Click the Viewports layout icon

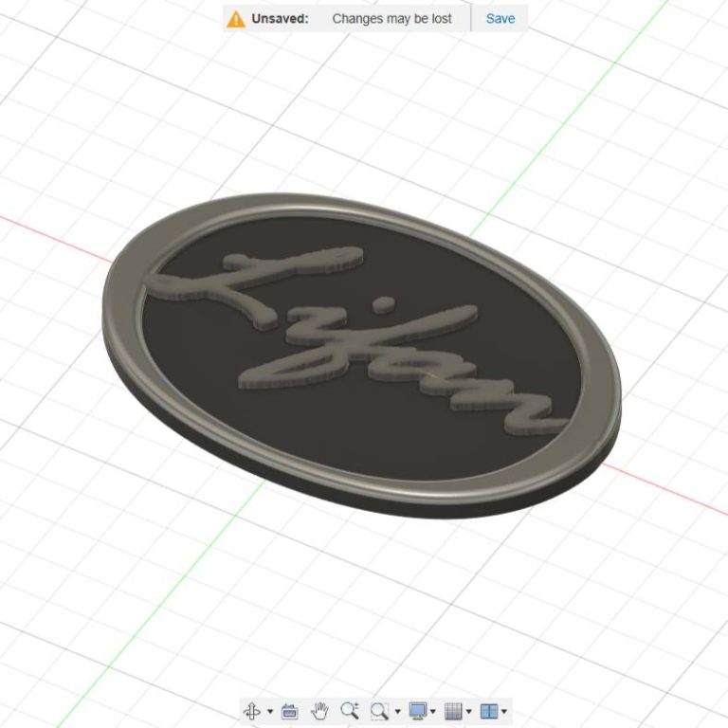click(x=488, y=710)
